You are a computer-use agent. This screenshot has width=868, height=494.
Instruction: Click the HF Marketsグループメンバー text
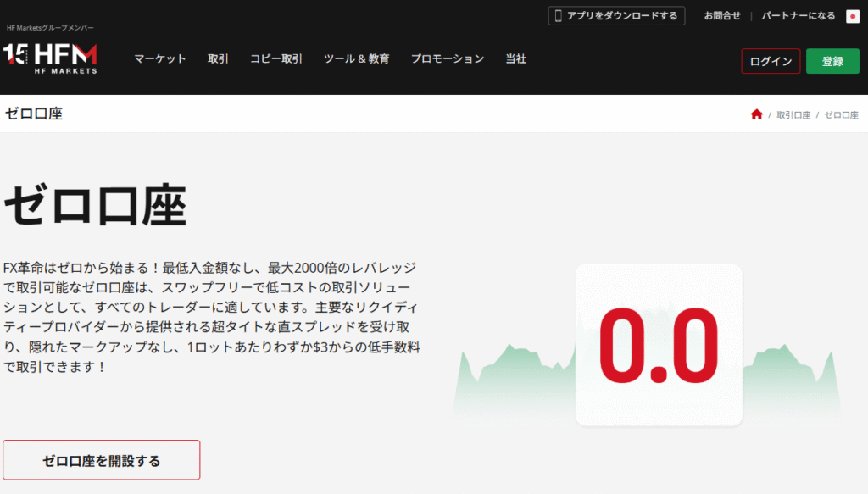pos(50,28)
